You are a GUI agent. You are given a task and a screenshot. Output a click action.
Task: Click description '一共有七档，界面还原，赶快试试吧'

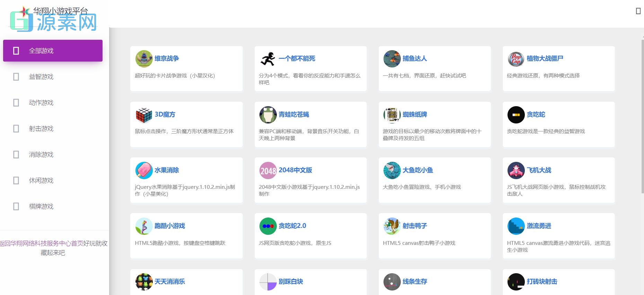pyautogui.click(x=424, y=76)
